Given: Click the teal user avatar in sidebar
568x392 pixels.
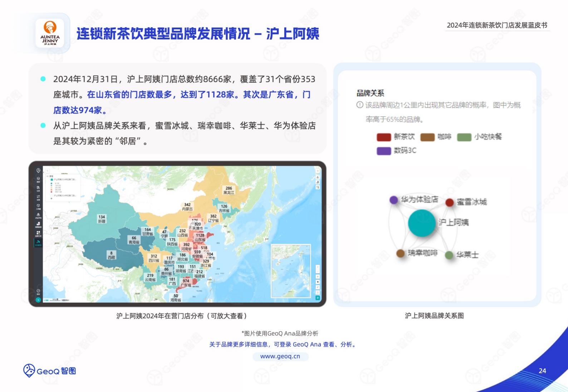Looking at the screenshot, I should 38,300.
